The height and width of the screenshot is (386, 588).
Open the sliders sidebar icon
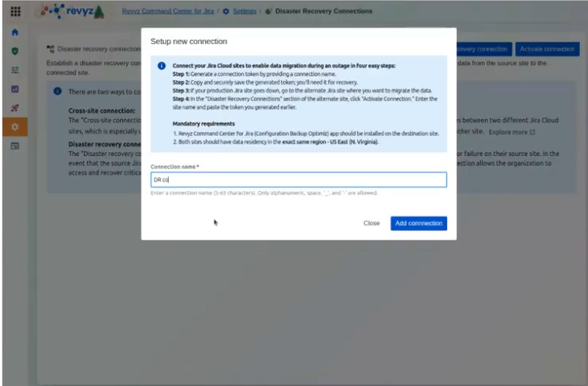pos(15,70)
